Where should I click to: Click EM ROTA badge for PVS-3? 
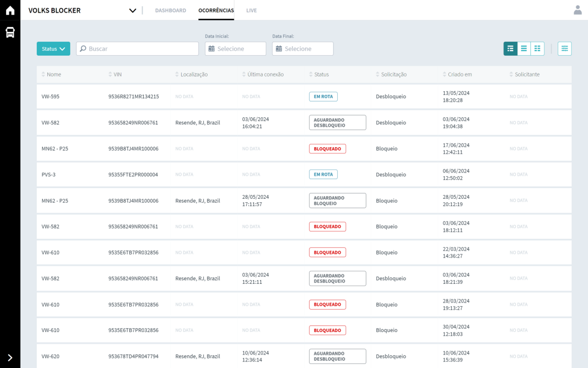pos(323,174)
